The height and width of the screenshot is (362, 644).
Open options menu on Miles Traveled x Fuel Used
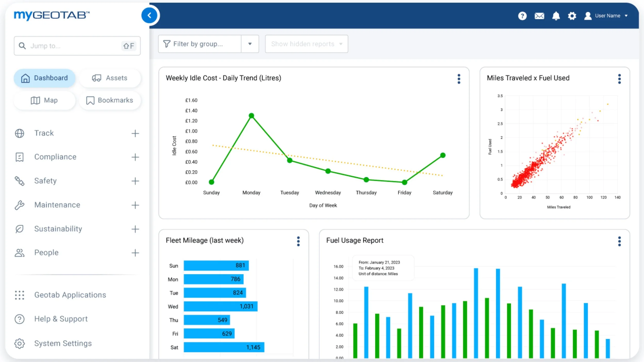[x=619, y=79]
